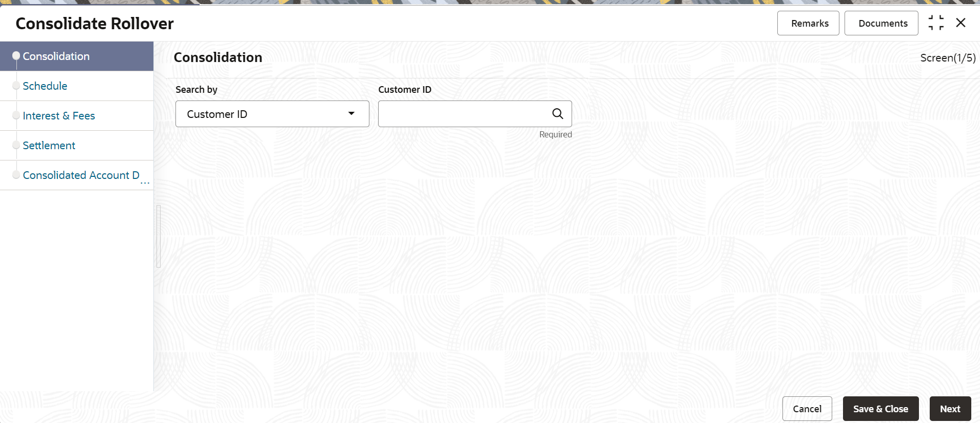Viewport: 980px width, 423px height.
Task: Switch to the Settlement tab
Action: pos(49,146)
